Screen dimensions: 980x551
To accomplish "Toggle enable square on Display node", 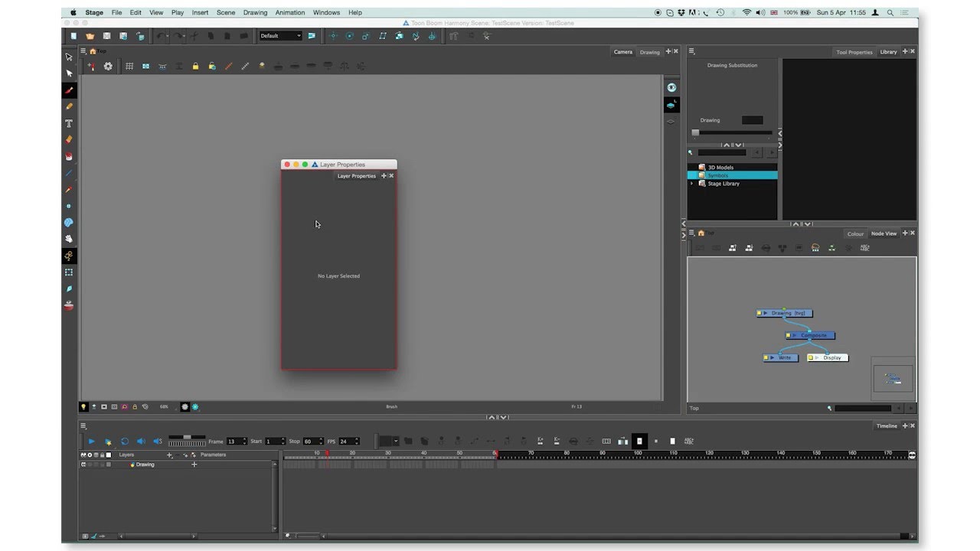I will [811, 357].
